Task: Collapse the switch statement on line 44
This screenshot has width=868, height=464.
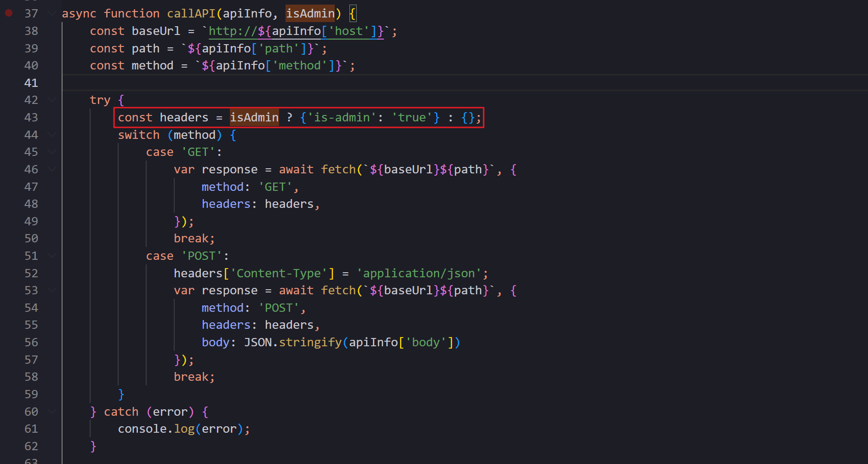Action: [x=52, y=135]
